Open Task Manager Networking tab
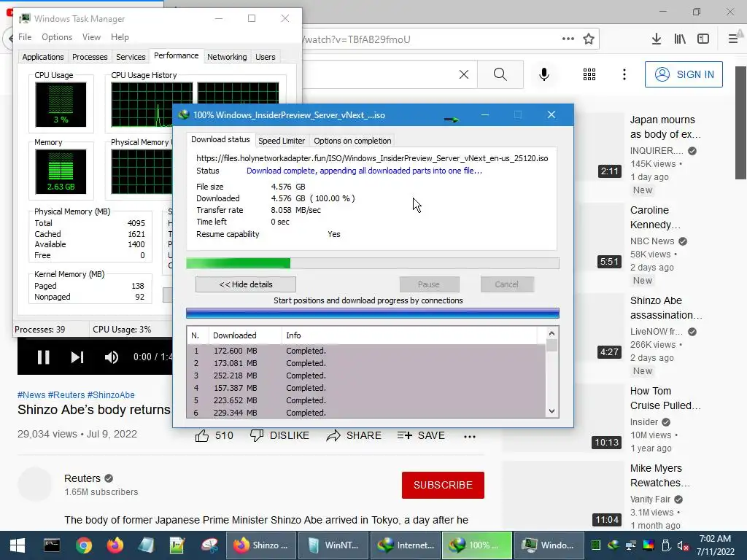The image size is (747, 560). pos(227,57)
